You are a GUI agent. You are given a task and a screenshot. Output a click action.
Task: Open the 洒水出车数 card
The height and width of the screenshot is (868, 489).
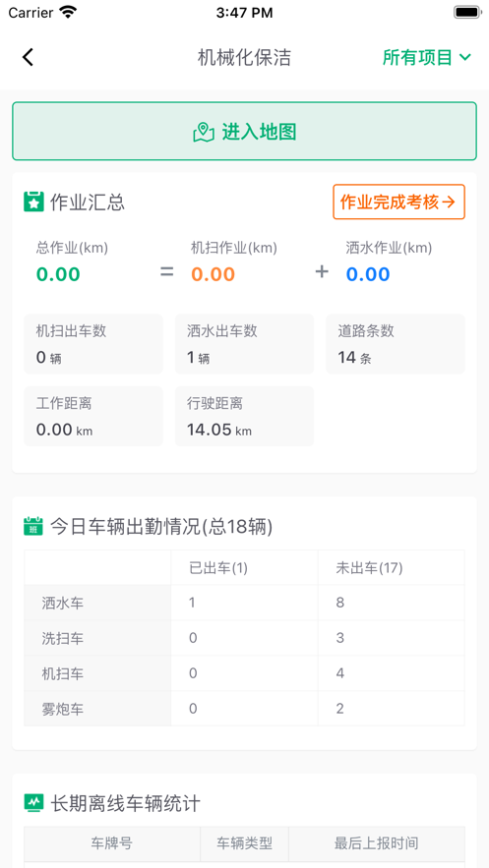pyautogui.click(x=244, y=344)
